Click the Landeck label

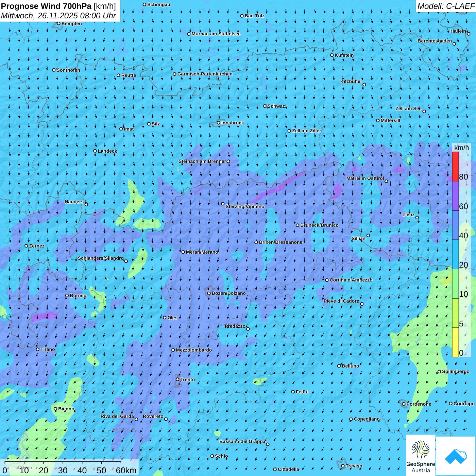point(107,151)
